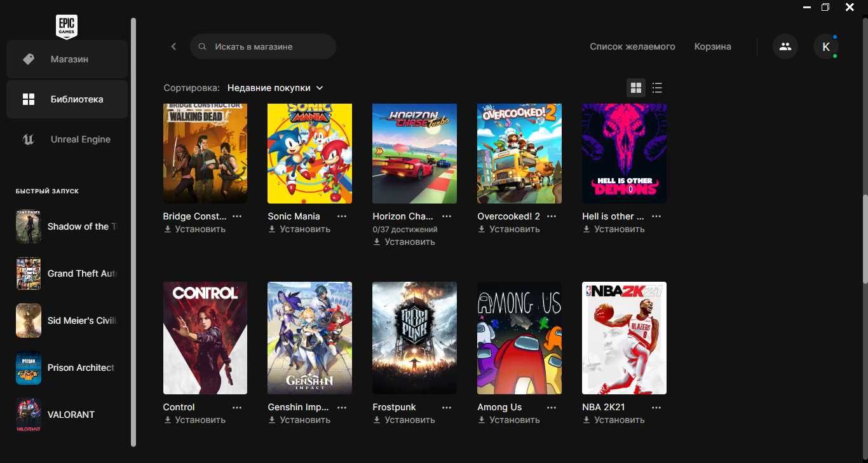
Task: Open options menu for Among Us
Action: [552, 407]
